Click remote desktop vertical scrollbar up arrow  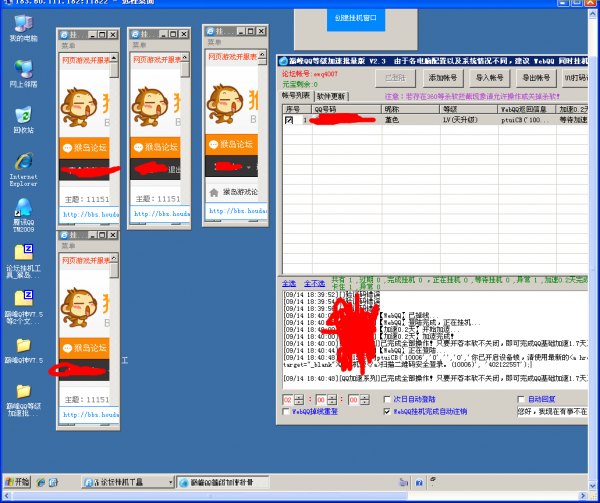pyautogui.click(x=593, y=14)
